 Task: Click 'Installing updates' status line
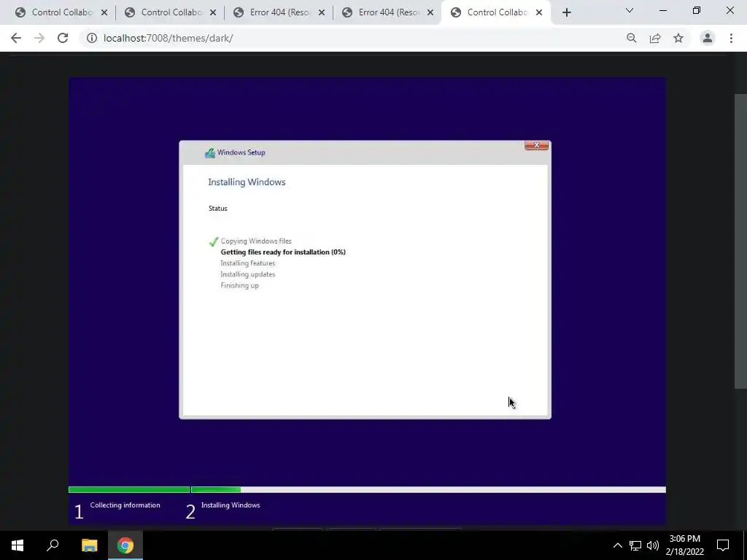[248, 274]
